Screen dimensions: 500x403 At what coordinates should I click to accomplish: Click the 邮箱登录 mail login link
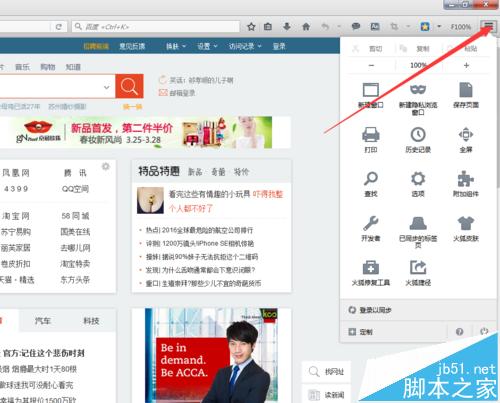(x=177, y=93)
